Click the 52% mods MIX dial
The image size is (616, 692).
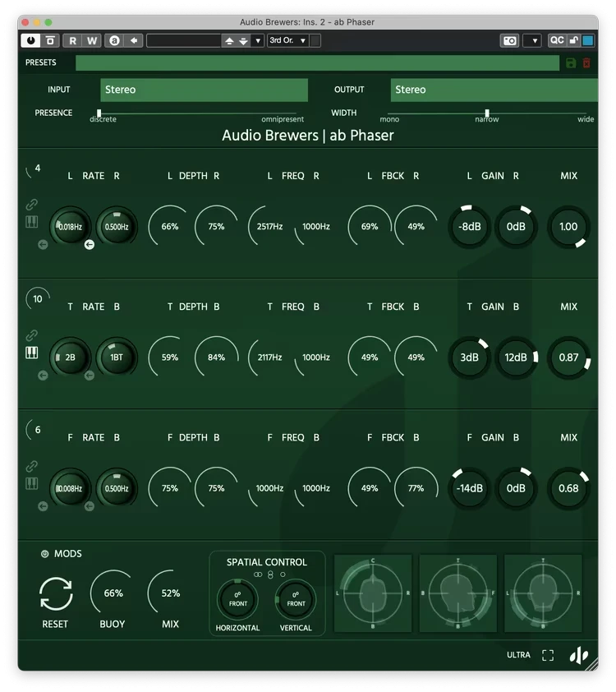coord(170,593)
